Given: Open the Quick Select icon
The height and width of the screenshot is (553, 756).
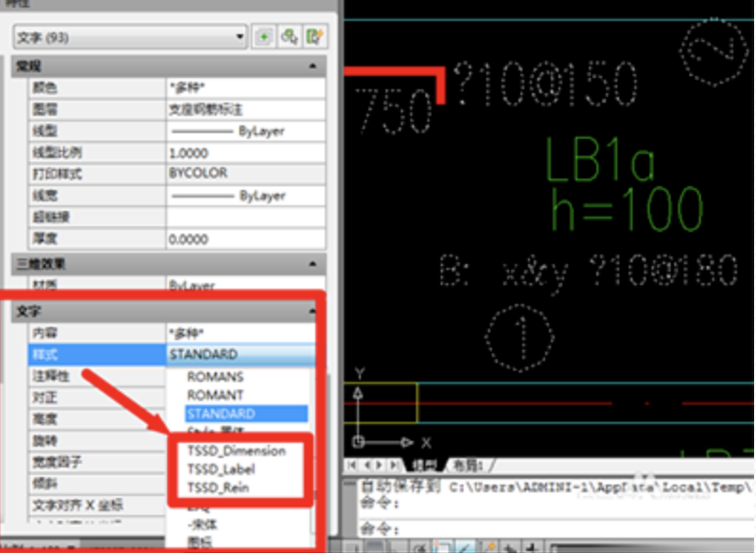Looking at the screenshot, I should click(314, 37).
